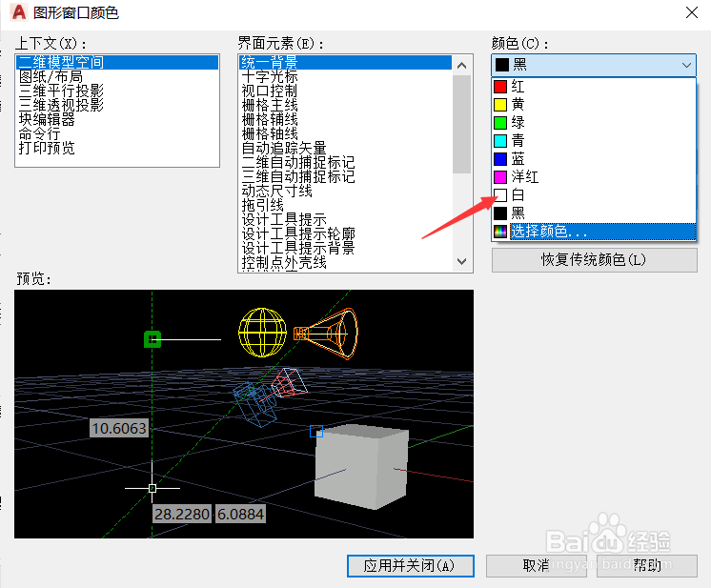Screen dimensions: 711x588
Task: Pick 洋红 (magenta) from the color dropdown
Action: click(x=594, y=177)
